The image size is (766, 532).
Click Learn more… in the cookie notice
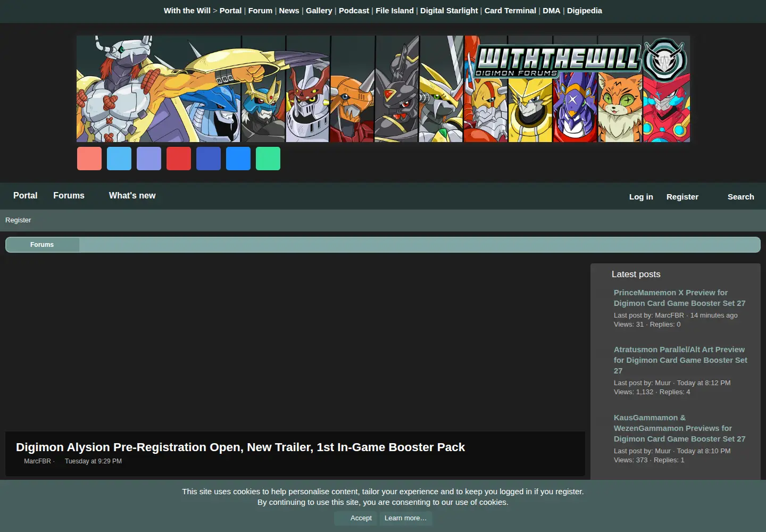click(405, 518)
